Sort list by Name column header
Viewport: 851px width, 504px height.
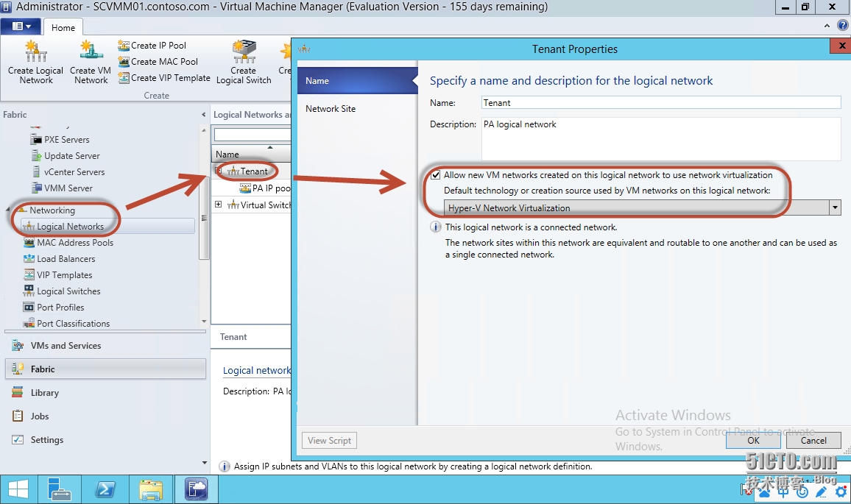(x=251, y=154)
